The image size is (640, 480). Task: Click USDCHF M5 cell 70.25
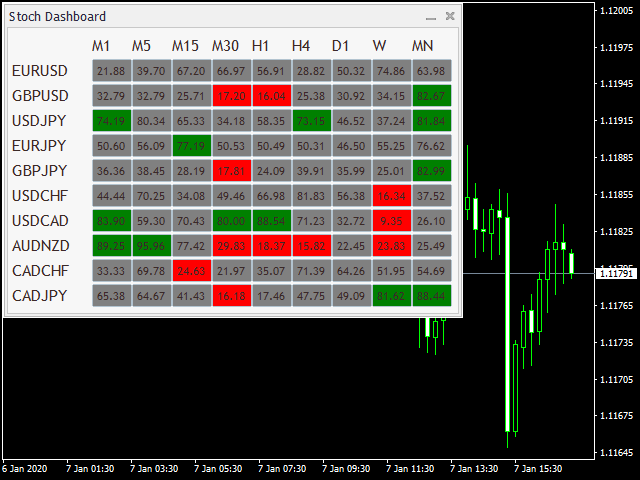tap(151, 196)
